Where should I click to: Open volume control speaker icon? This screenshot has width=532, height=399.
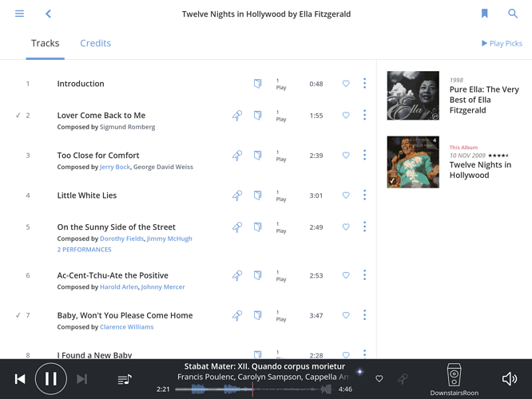point(510,379)
